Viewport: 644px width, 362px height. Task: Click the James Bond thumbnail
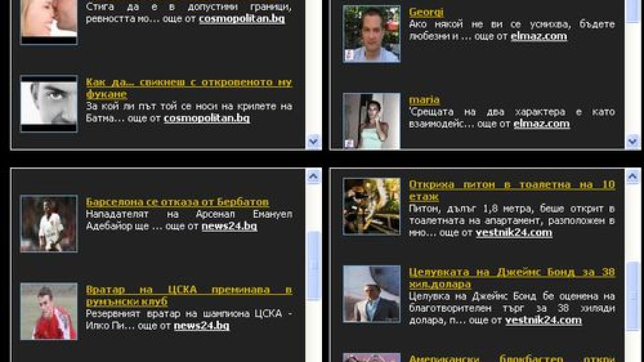(371, 294)
